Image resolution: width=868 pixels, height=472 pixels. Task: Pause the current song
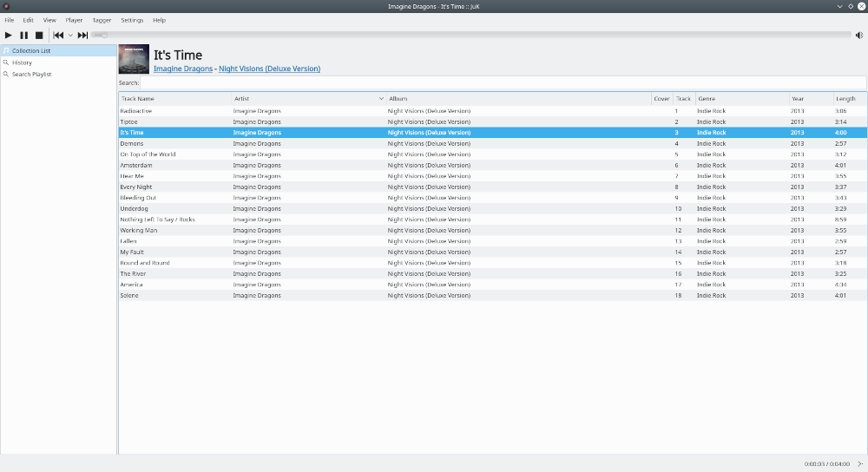24,35
